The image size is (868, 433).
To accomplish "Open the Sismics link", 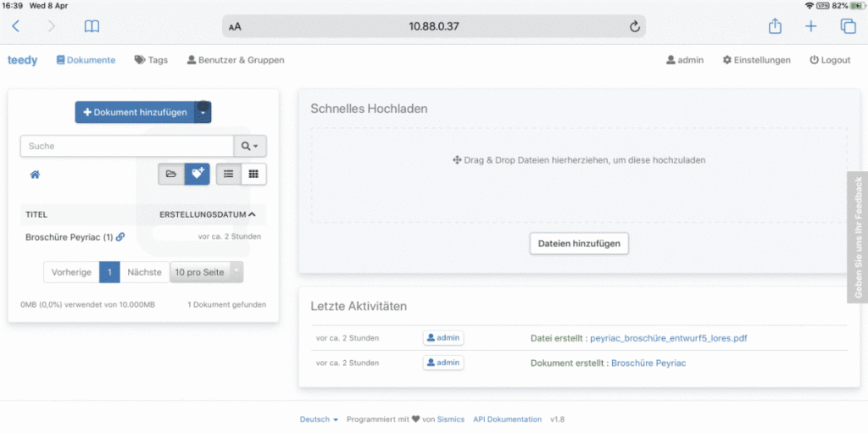I will 451,419.
